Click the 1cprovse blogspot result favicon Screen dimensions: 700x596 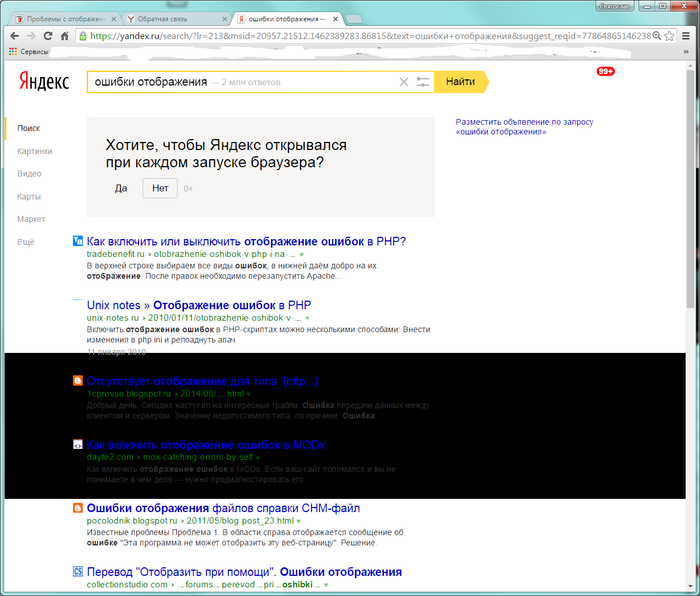coord(78,380)
